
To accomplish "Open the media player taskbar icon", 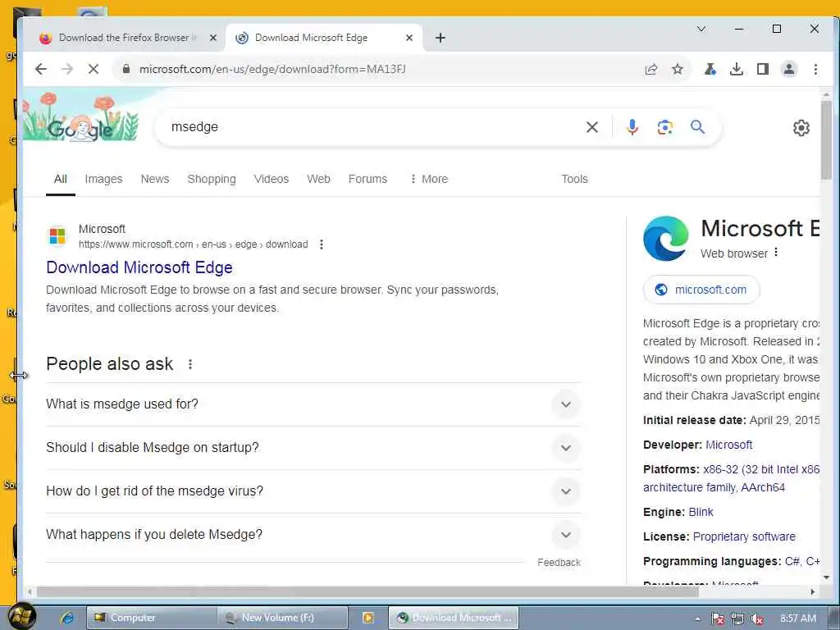I will (368, 618).
